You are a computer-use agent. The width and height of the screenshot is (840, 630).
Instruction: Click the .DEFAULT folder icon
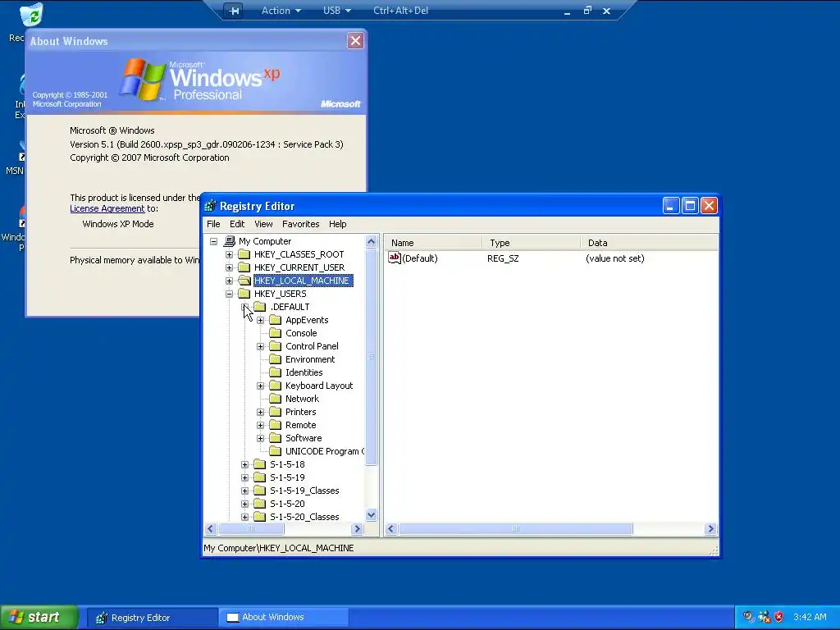pos(260,307)
